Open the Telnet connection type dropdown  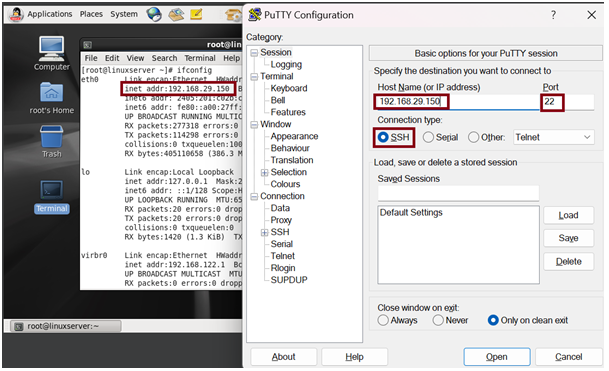coord(554,137)
